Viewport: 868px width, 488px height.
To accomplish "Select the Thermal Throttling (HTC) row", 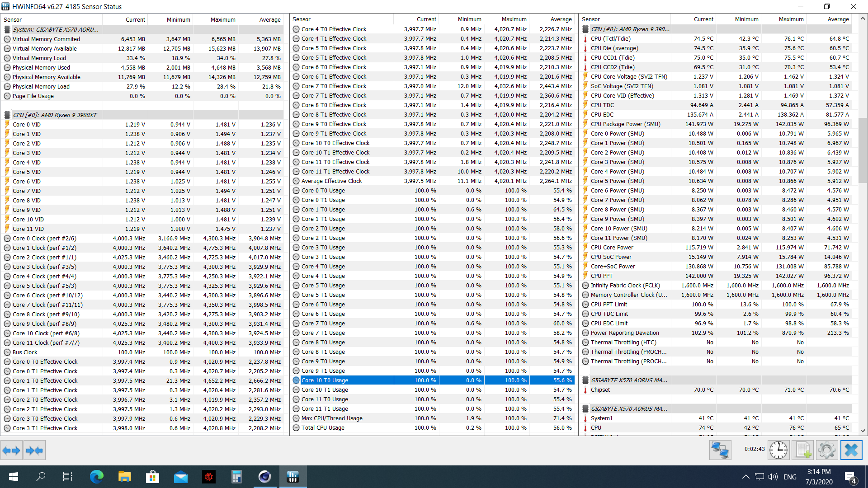I will pyautogui.click(x=717, y=342).
